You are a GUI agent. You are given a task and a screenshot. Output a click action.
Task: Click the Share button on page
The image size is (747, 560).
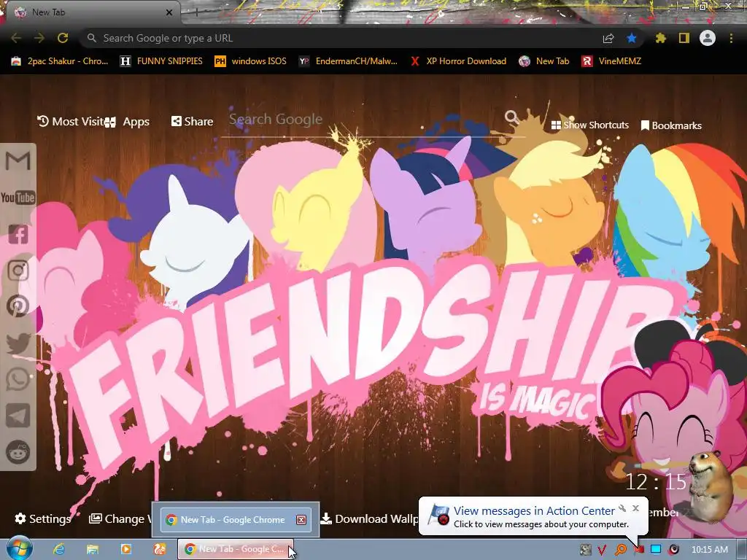(192, 122)
